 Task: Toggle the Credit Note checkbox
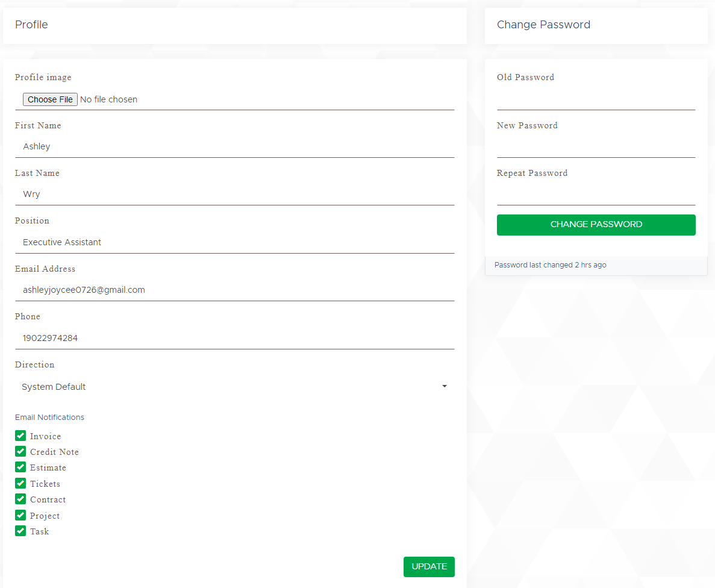[20, 451]
